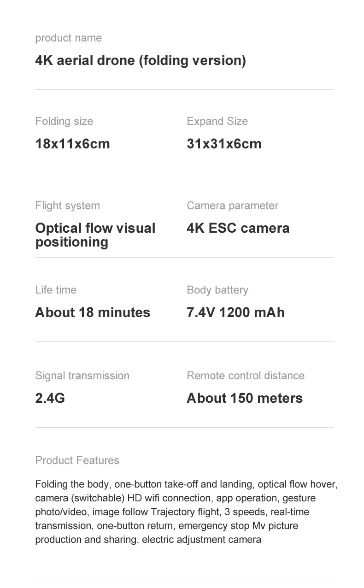
Task: Select the 'Expand Size' label
Action: [x=217, y=121]
